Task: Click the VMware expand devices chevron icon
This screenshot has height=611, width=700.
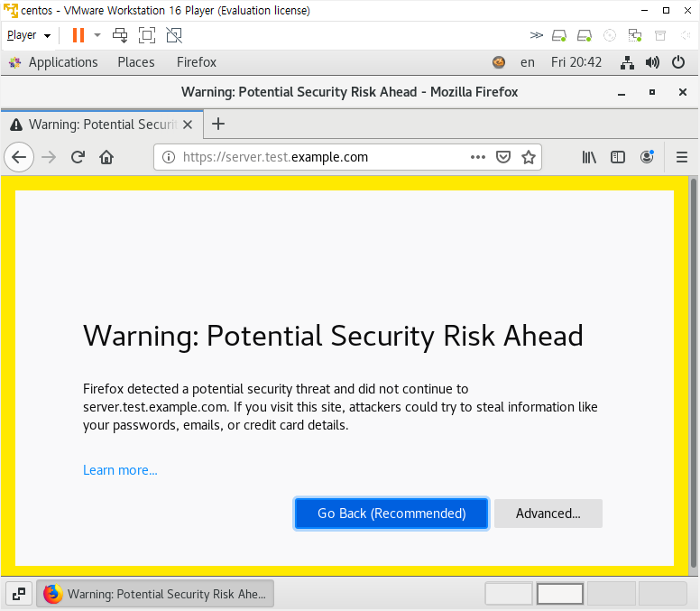Action: point(536,35)
